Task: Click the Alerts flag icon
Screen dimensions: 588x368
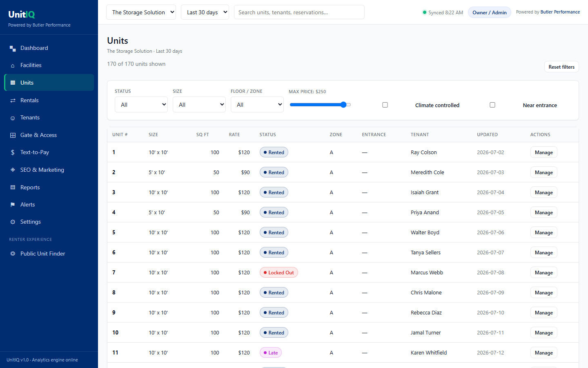Action: [x=13, y=204]
